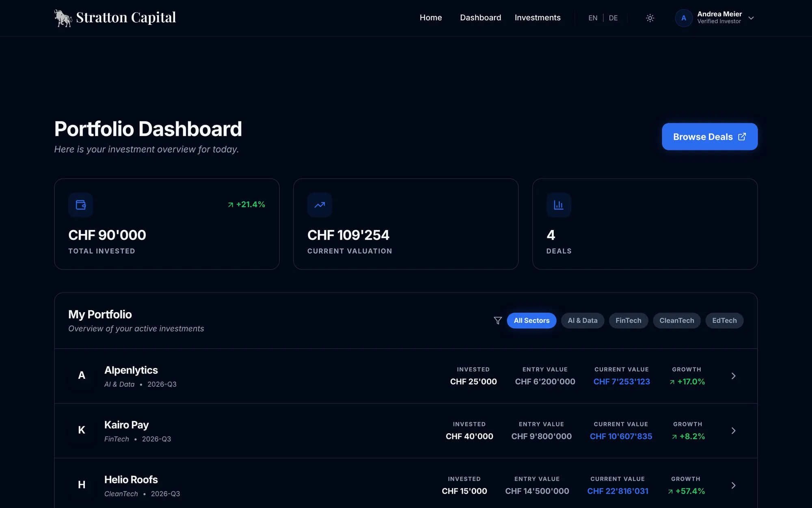The height and width of the screenshot is (508, 812).
Task: Click the Kairo Pay 'K' initial badge
Action: coord(82,430)
